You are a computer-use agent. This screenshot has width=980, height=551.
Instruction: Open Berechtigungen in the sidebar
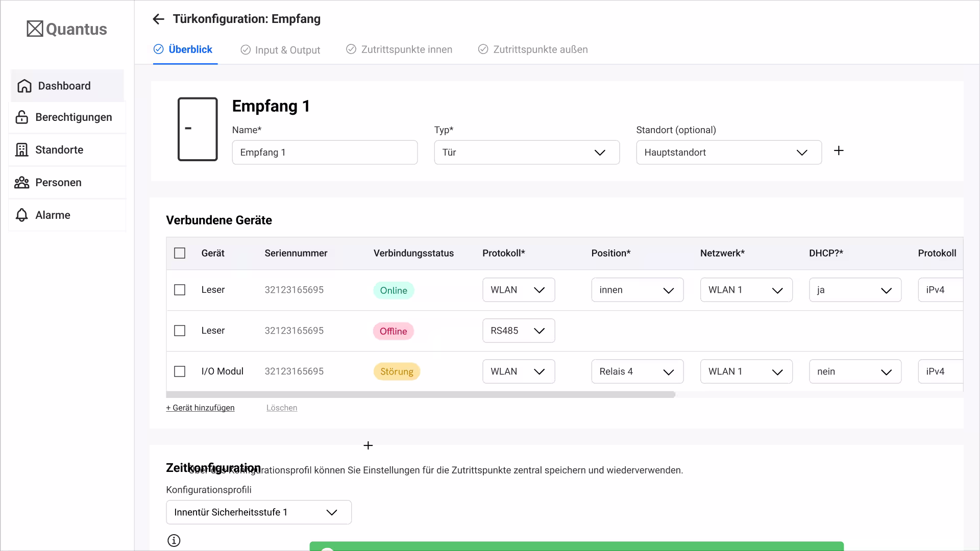pyautogui.click(x=67, y=117)
